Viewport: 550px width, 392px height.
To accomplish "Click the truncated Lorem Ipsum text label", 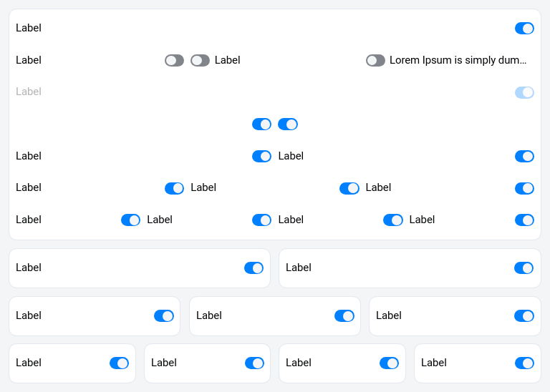I will coord(458,60).
